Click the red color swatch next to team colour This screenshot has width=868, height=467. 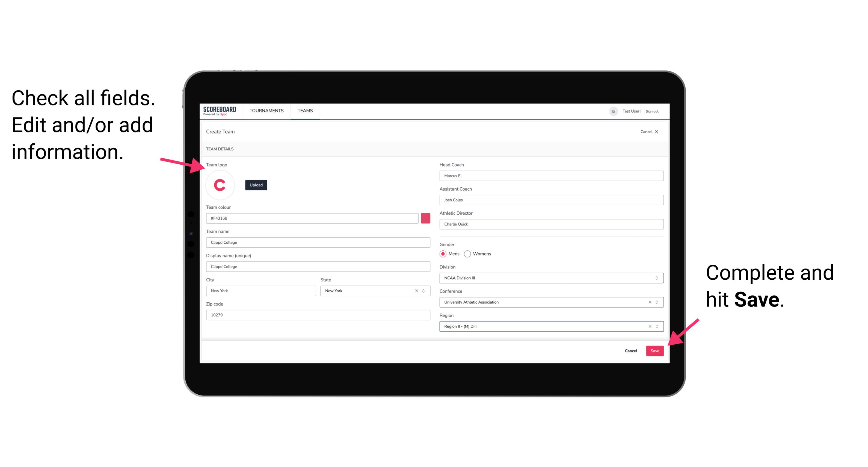(x=425, y=218)
